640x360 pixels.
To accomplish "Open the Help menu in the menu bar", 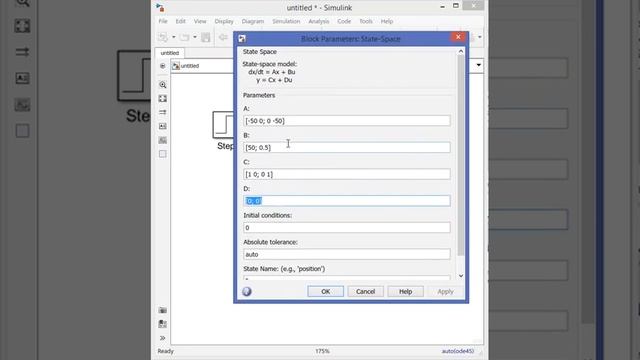I will (x=387, y=21).
